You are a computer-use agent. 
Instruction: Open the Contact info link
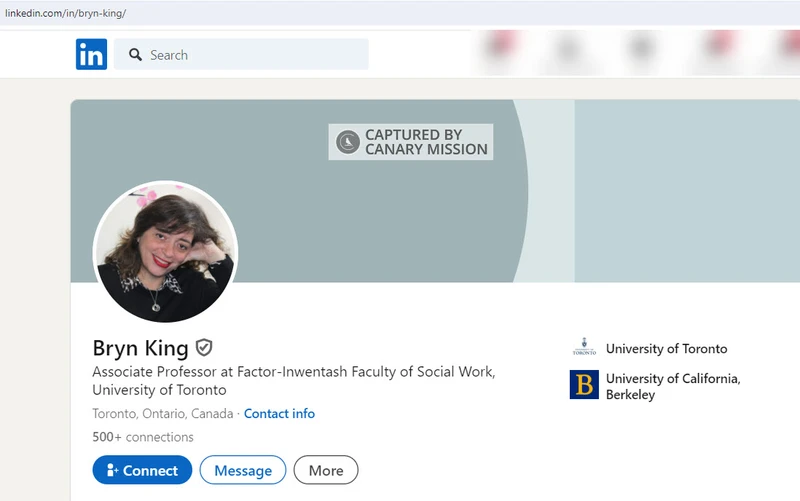point(279,414)
